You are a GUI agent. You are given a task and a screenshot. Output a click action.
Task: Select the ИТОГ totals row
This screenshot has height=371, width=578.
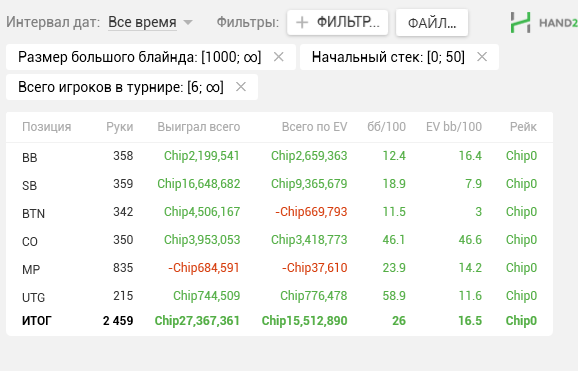point(279,321)
